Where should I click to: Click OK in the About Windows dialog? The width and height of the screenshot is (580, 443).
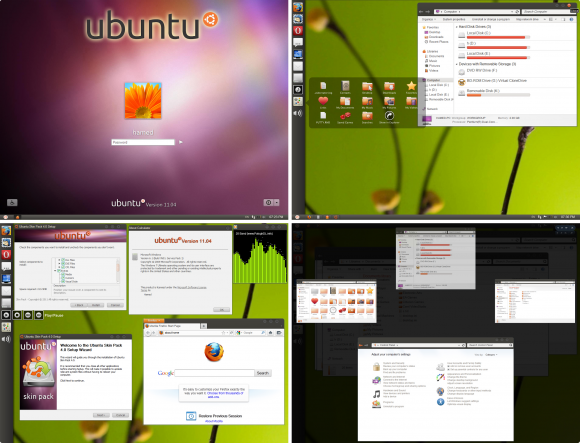pyautogui.click(x=222, y=310)
